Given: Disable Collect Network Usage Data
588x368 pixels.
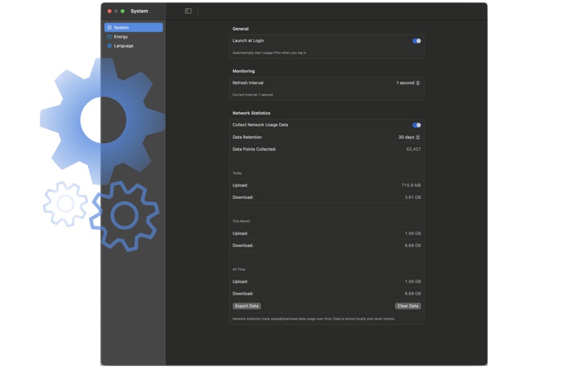Looking at the screenshot, I should tap(418, 125).
